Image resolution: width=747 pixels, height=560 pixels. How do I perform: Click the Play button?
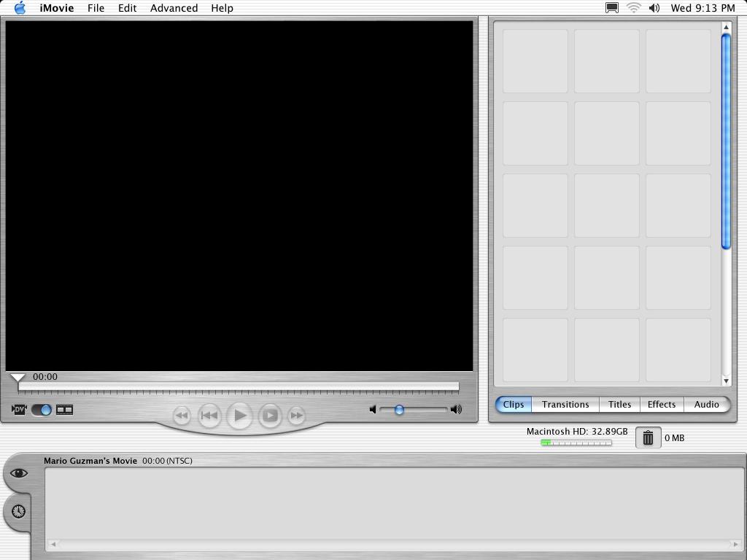pyautogui.click(x=239, y=415)
